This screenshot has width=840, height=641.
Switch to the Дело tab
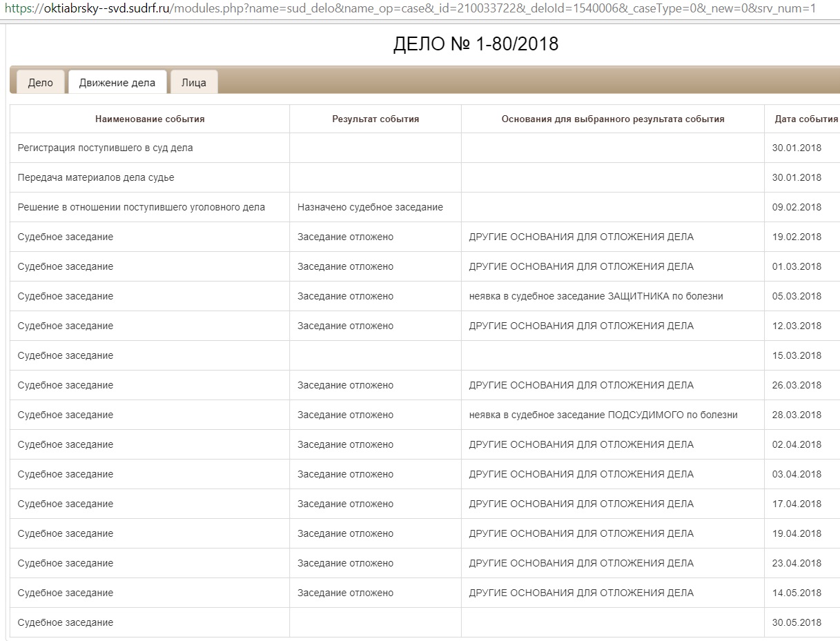click(40, 82)
